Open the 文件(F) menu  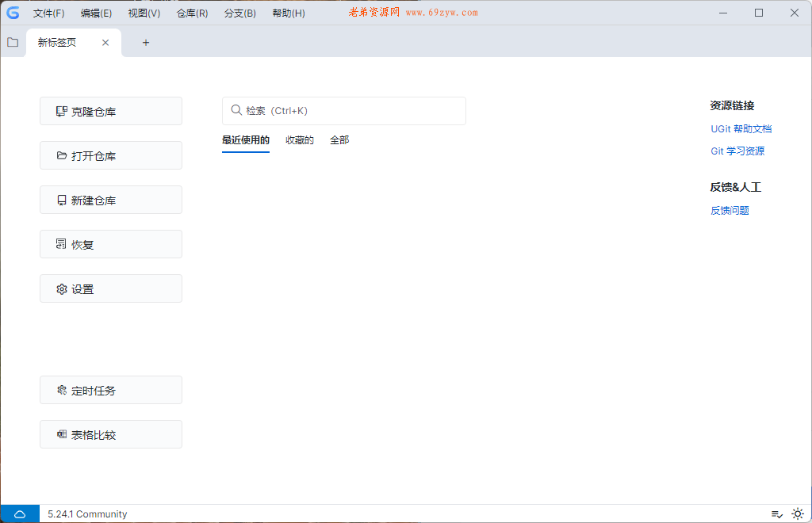[x=48, y=13]
